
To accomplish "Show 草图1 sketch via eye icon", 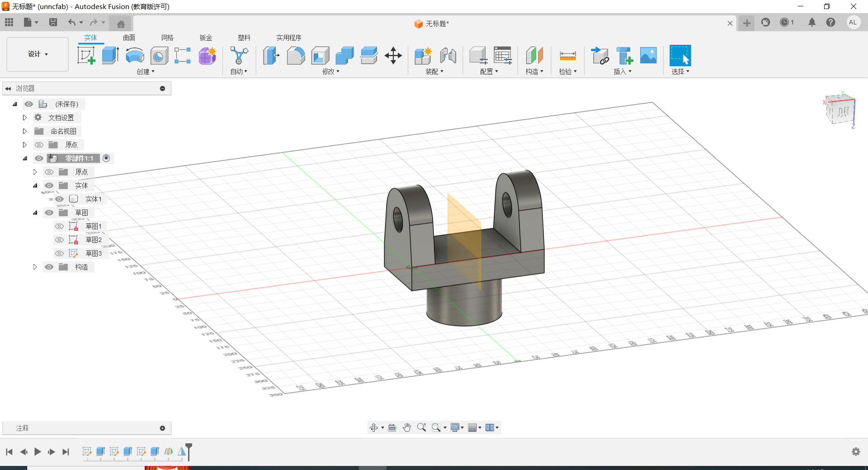I will pyautogui.click(x=59, y=226).
